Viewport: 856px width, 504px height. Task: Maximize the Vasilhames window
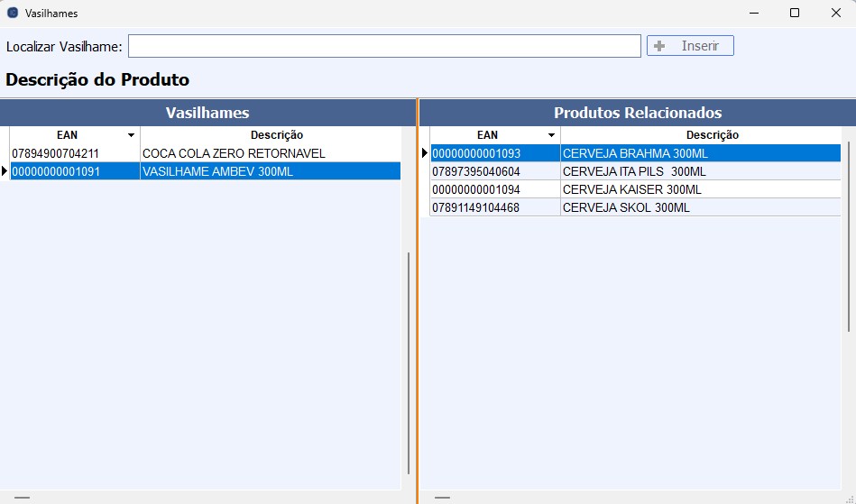(x=795, y=13)
